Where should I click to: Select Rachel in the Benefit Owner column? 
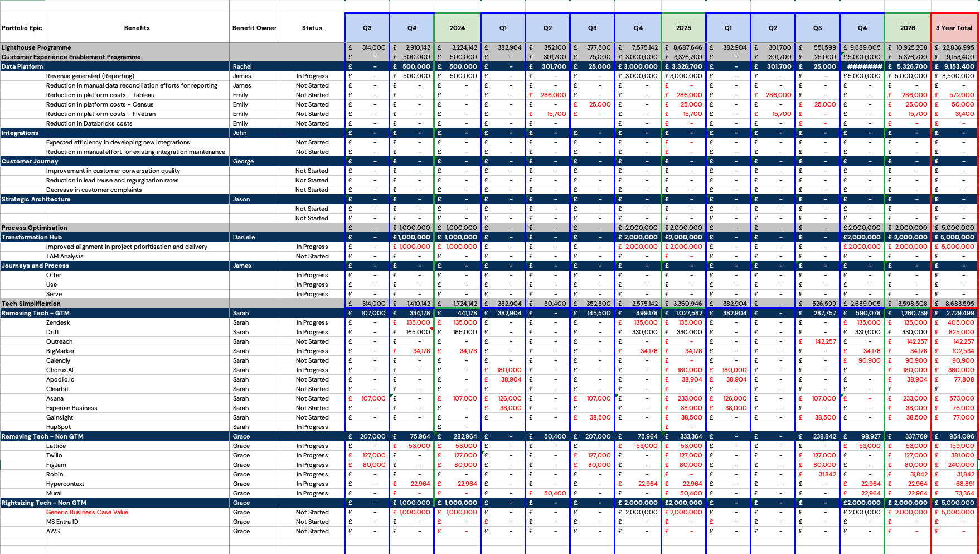pos(240,66)
